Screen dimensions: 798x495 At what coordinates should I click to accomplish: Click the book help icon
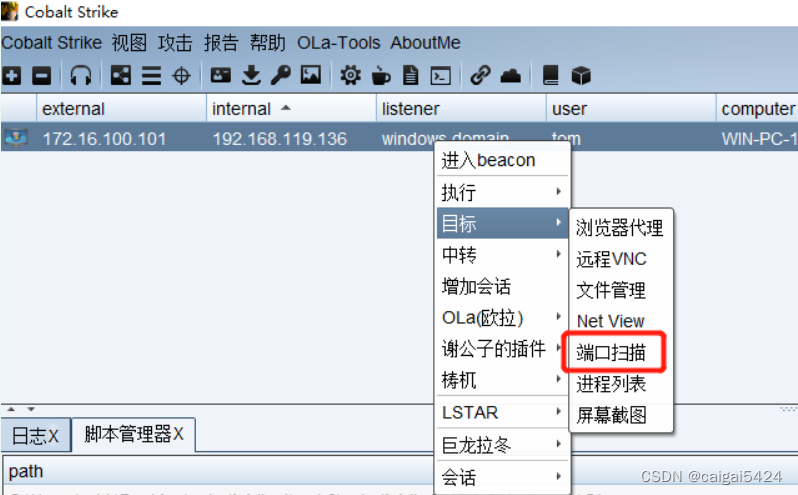click(x=551, y=75)
